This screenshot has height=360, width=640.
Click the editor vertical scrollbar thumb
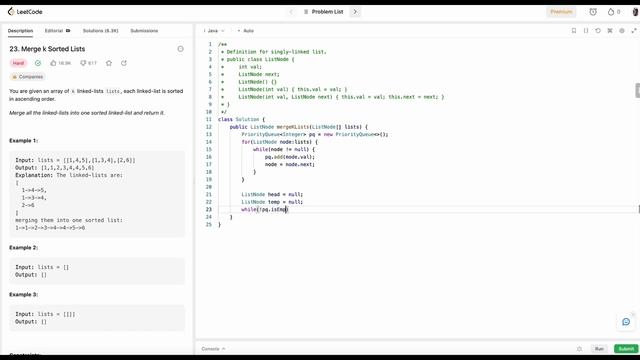[x=638, y=91]
